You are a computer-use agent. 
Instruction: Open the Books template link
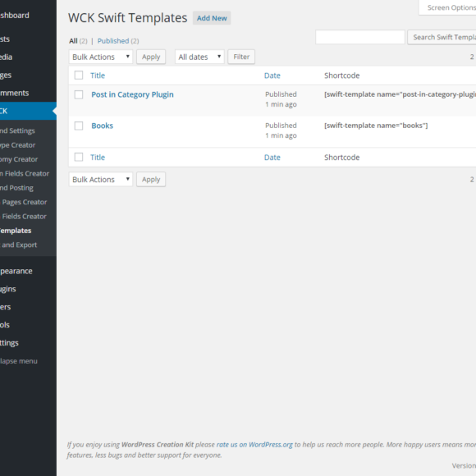(x=103, y=126)
